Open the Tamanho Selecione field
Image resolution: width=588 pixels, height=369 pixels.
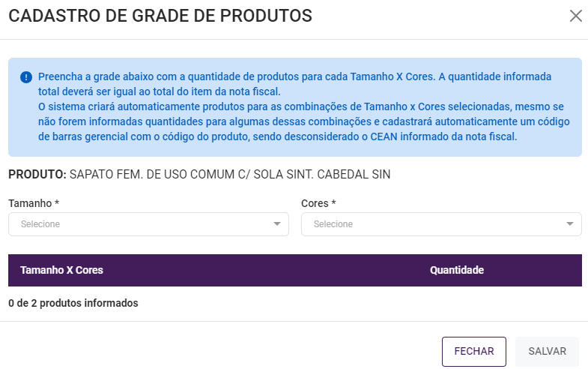pyautogui.click(x=142, y=223)
